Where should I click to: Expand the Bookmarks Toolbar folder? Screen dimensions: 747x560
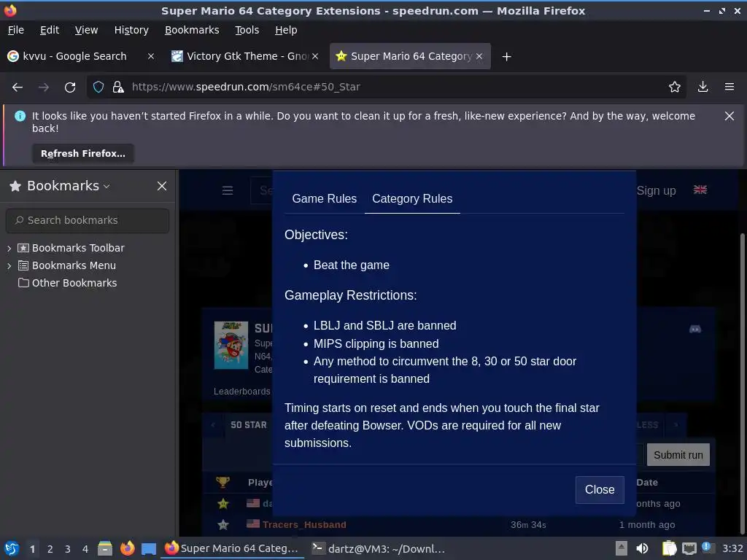[x=9, y=248]
